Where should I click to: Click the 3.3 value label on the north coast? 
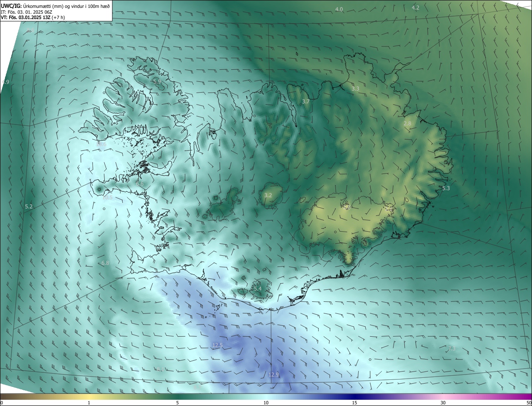coord(355,89)
